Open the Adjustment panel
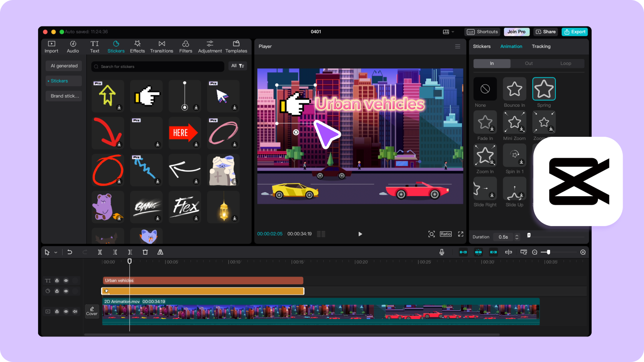 210,46
